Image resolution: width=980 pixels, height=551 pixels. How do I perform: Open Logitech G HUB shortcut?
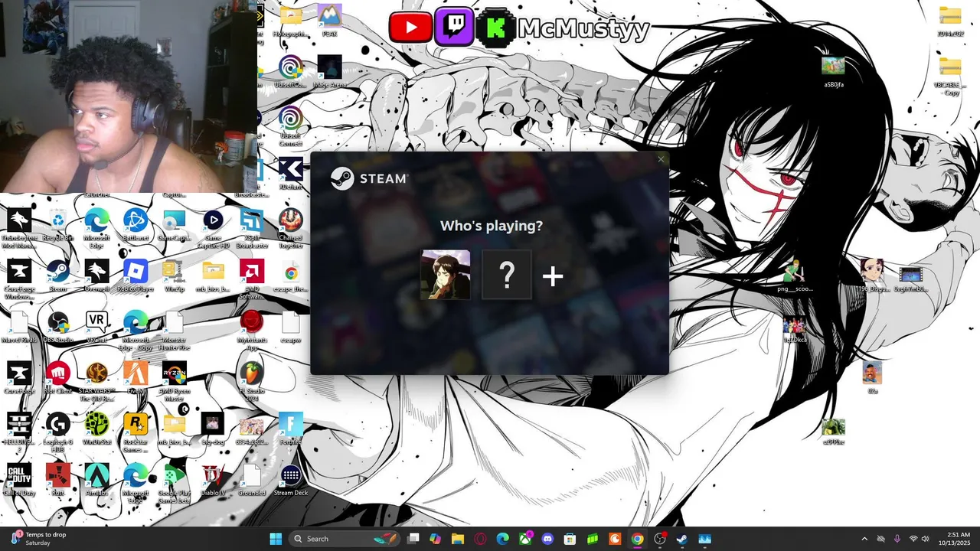[58, 432]
